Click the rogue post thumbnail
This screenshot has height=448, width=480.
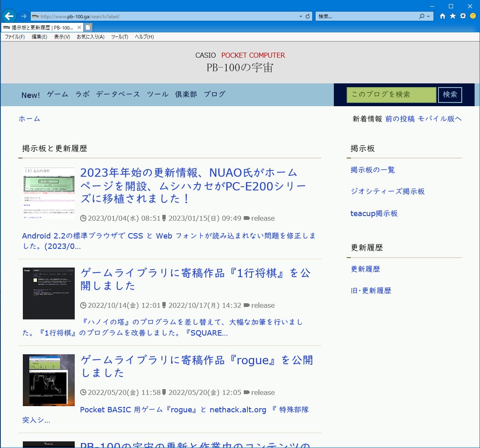coord(49,380)
